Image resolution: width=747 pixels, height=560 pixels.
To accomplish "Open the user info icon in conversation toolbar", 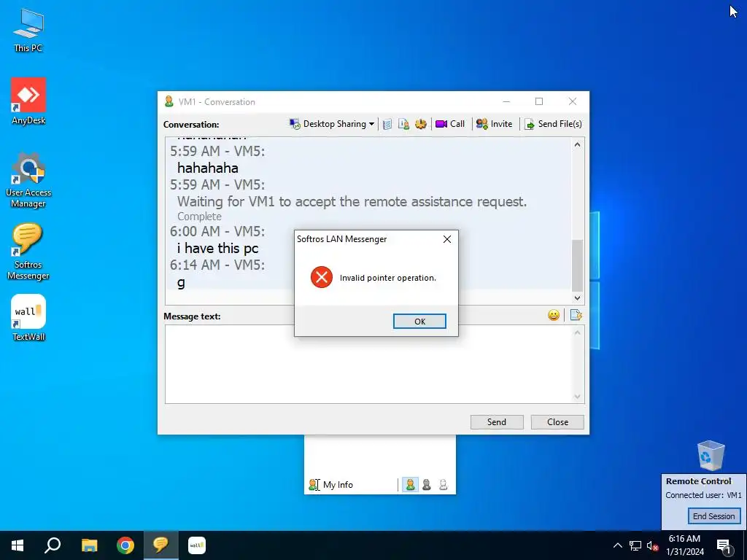I will [x=403, y=124].
